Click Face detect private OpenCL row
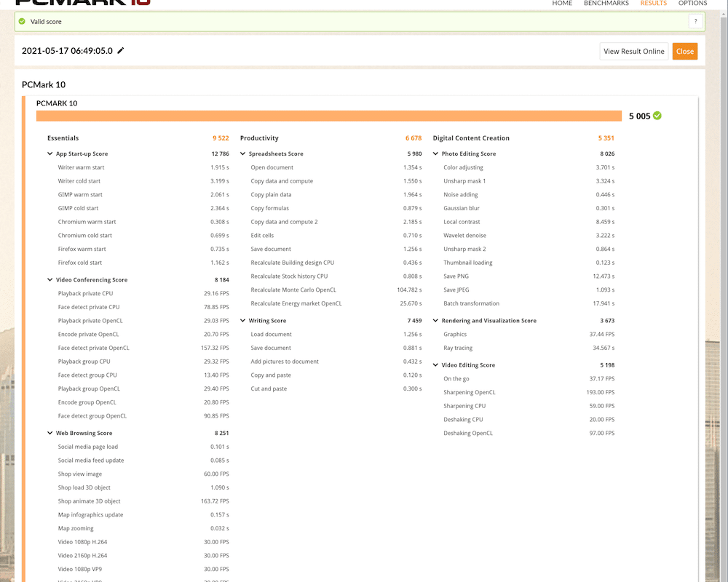 click(143, 348)
